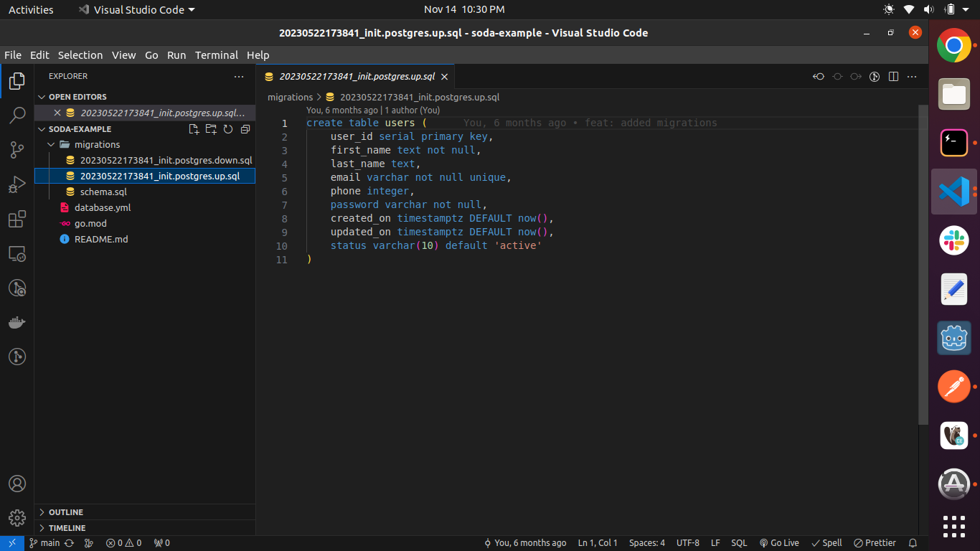980x551 pixels.
Task: Open the Run and Debug view
Action: coord(17,184)
